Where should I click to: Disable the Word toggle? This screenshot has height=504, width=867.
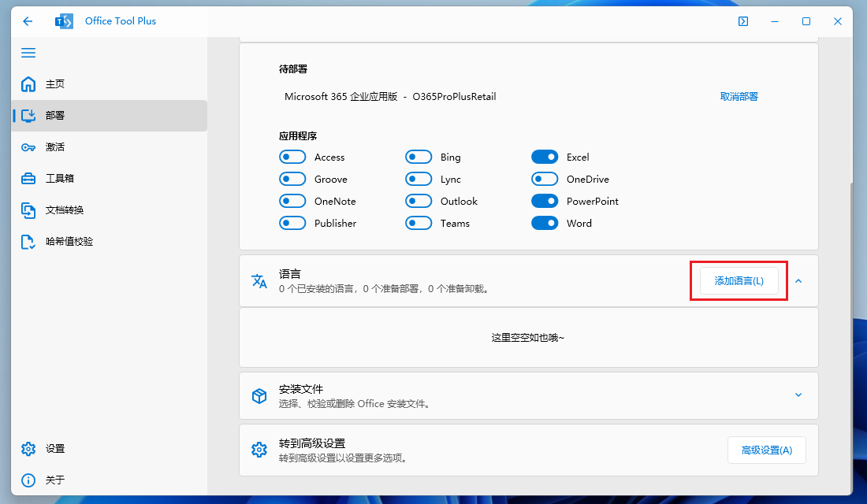pos(545,224)
